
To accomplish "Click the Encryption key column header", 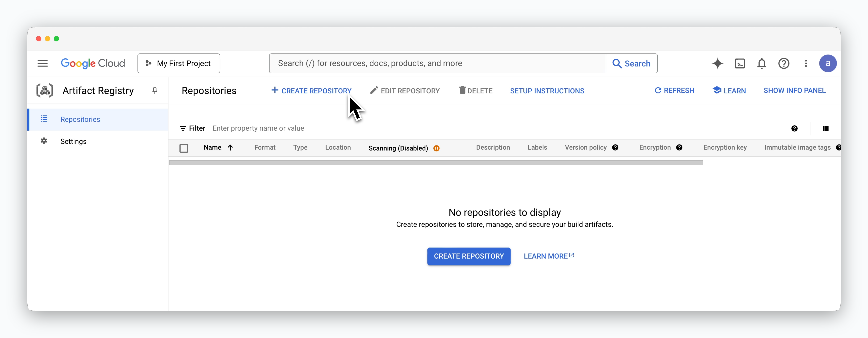I will (x=725, y=147).
